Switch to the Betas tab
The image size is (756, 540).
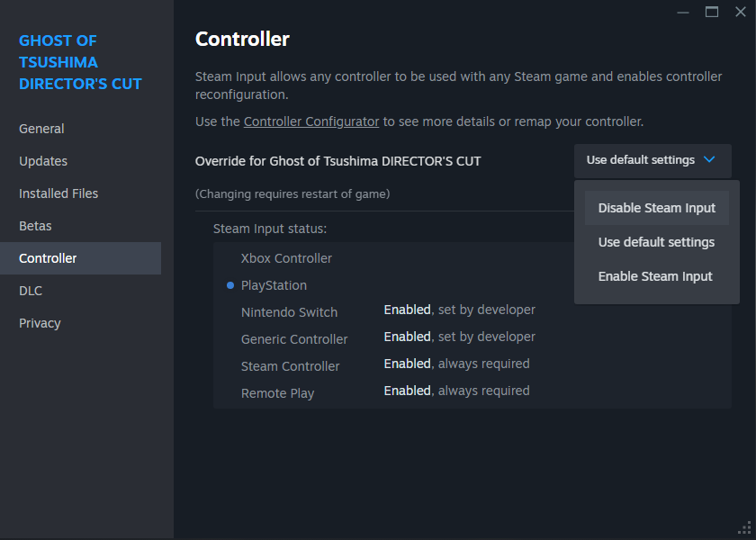[35, 226]
